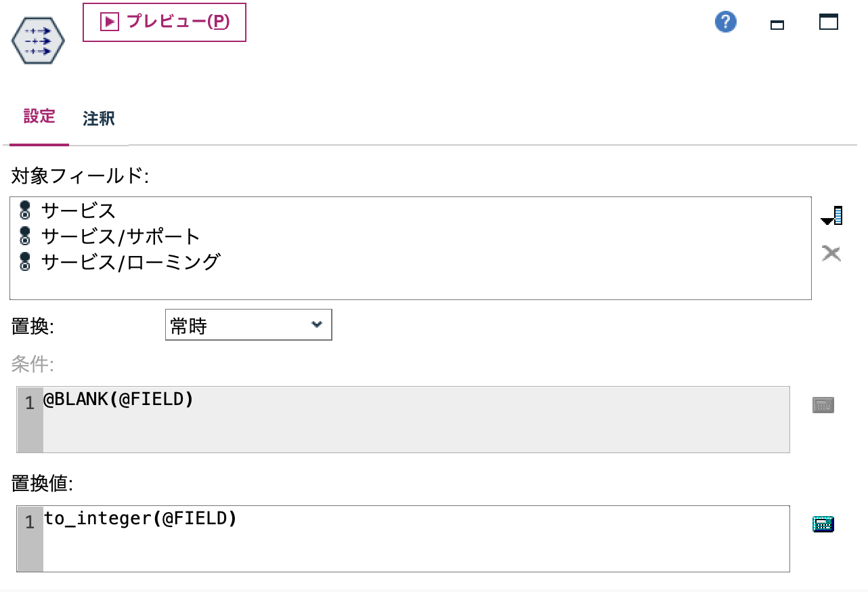The height and width of the screenshot is (592, 868).
Task: Open the field picker beside the field list
Action: tap(832, 215)
